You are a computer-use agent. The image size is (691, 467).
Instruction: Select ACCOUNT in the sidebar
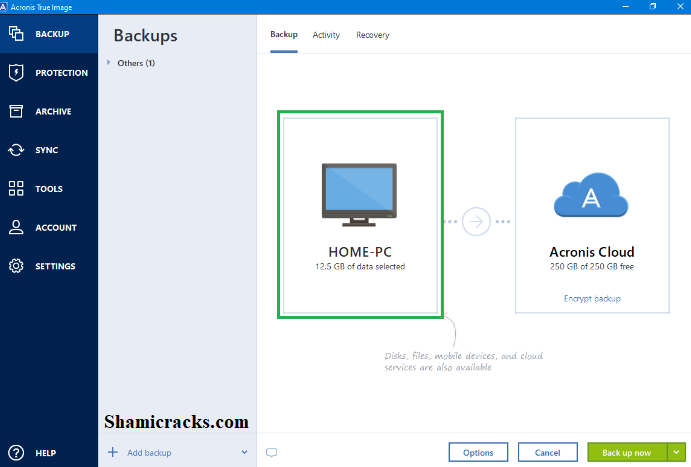click(56, 228)
